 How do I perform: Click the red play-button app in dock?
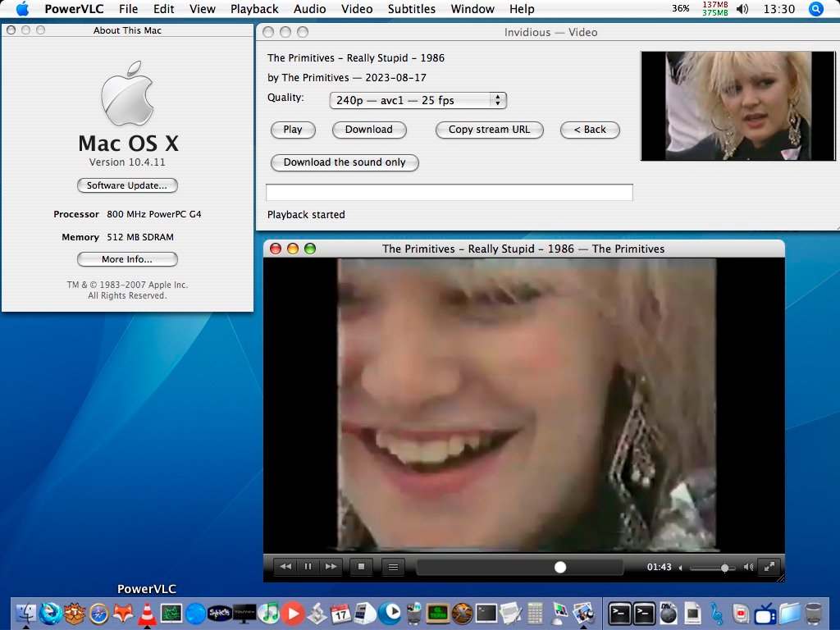point(293,614)
